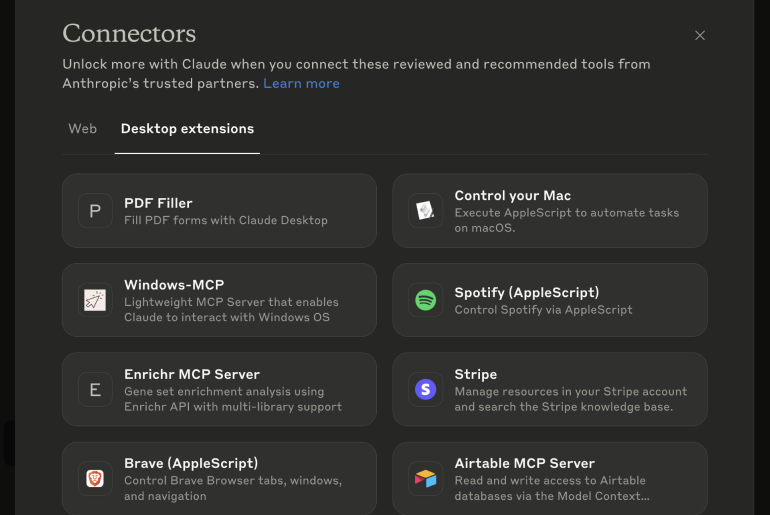Screen dimensions: 770x515
Task: Select the Desktop extensions tab
Action: point(187,129)
